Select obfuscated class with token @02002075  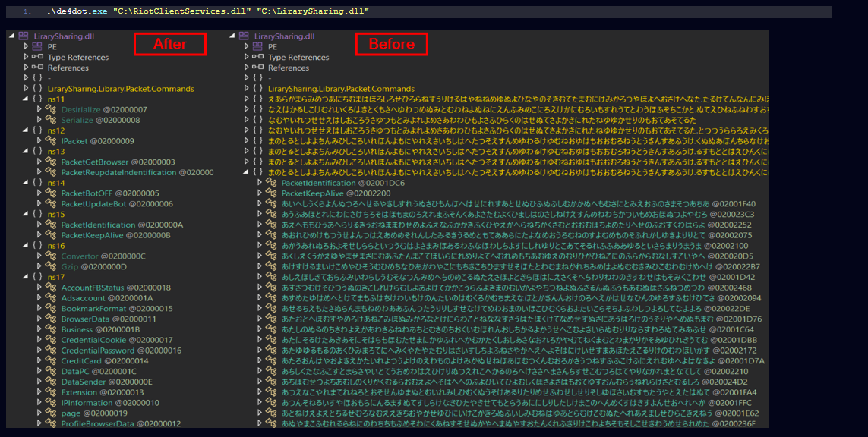point(516,235)
